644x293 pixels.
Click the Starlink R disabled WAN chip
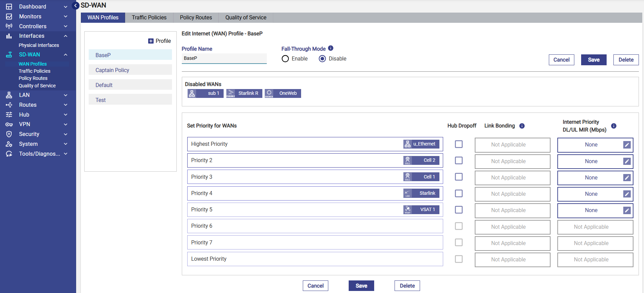click(244, 93)
